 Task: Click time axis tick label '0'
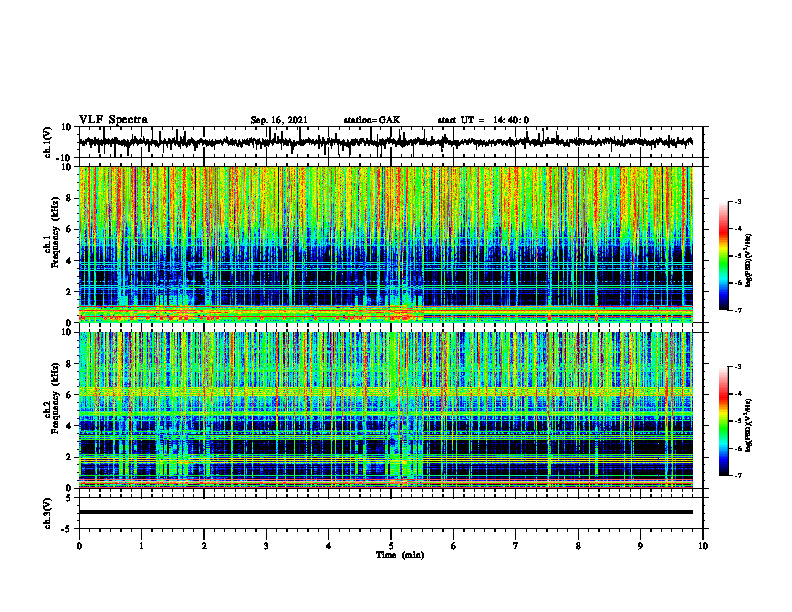(79, 546)
